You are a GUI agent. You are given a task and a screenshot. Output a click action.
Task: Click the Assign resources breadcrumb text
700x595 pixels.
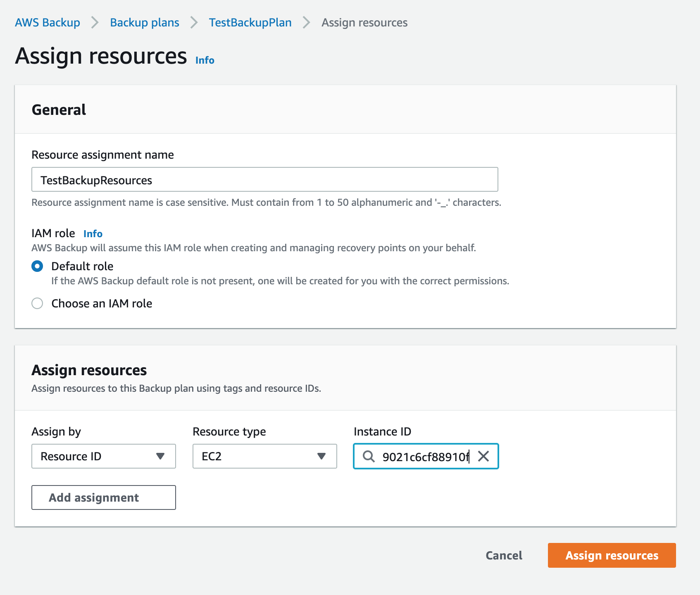[x=364, y=22]
